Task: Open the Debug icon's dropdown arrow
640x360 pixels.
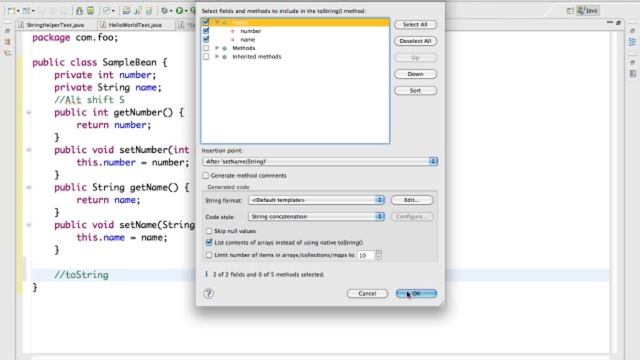Action: [171, 11]
